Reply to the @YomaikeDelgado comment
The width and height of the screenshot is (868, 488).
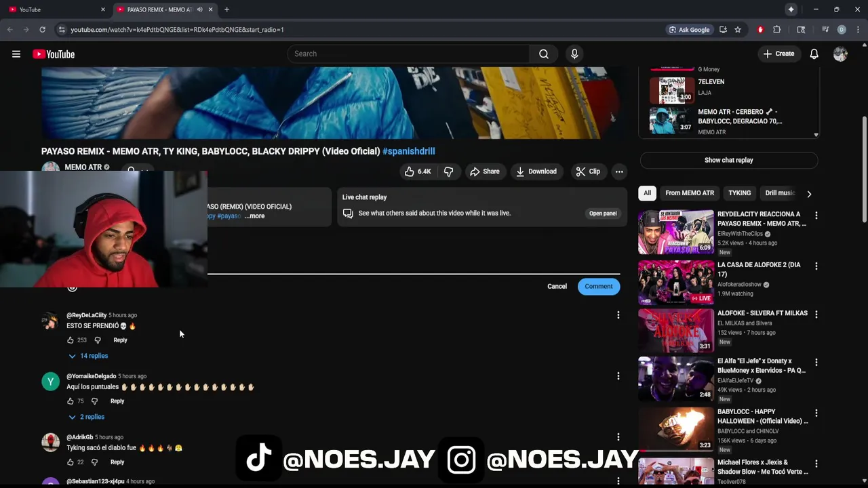(x=117, y=401)
